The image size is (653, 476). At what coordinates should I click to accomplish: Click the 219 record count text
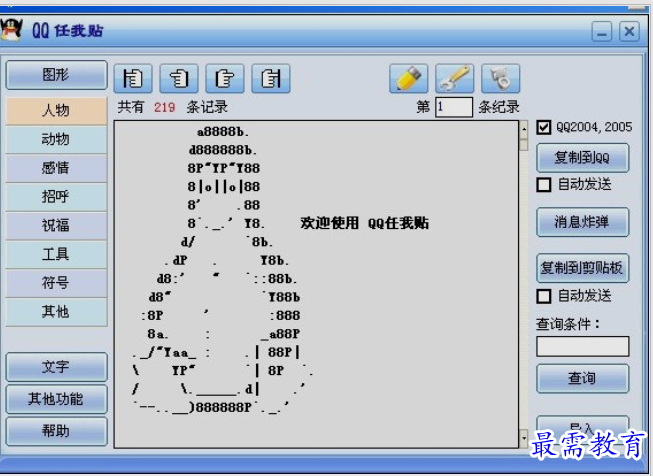[164, 107]
